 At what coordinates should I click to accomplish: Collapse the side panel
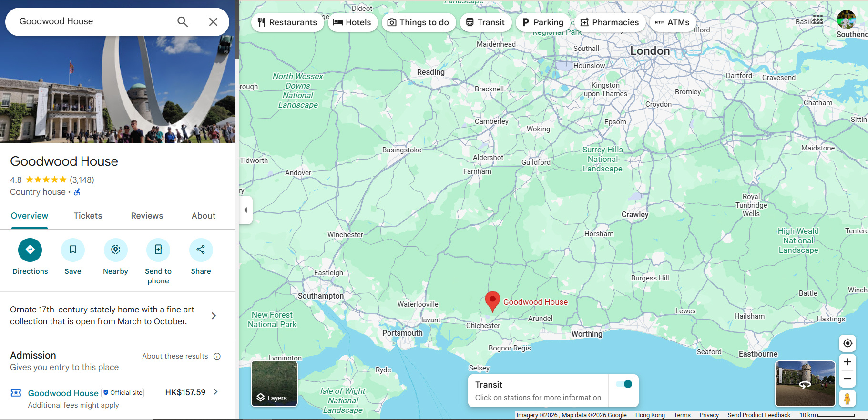[x=245, y=210]
